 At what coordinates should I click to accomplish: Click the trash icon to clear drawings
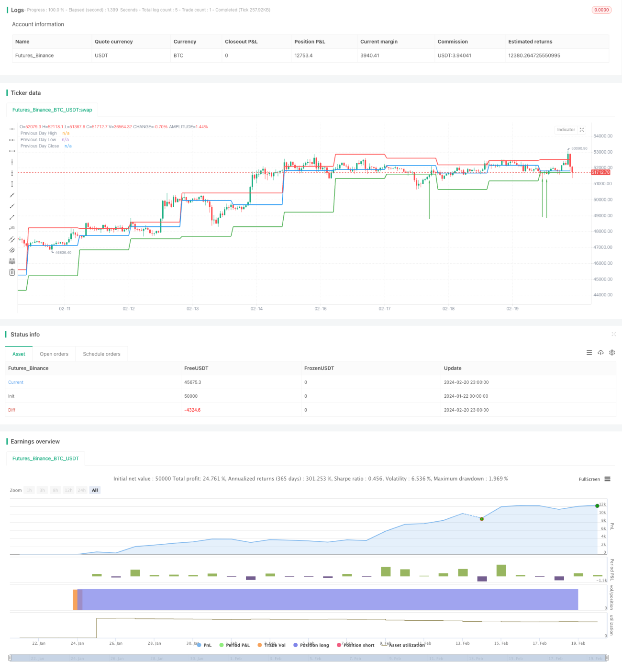point(12,272)
